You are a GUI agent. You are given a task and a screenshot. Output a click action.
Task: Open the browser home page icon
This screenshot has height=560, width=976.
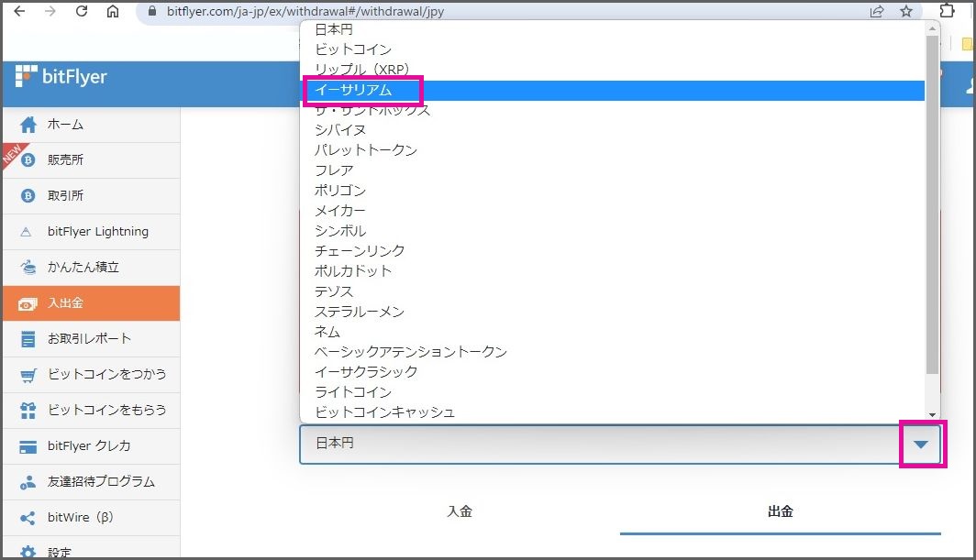coord(113,11)
